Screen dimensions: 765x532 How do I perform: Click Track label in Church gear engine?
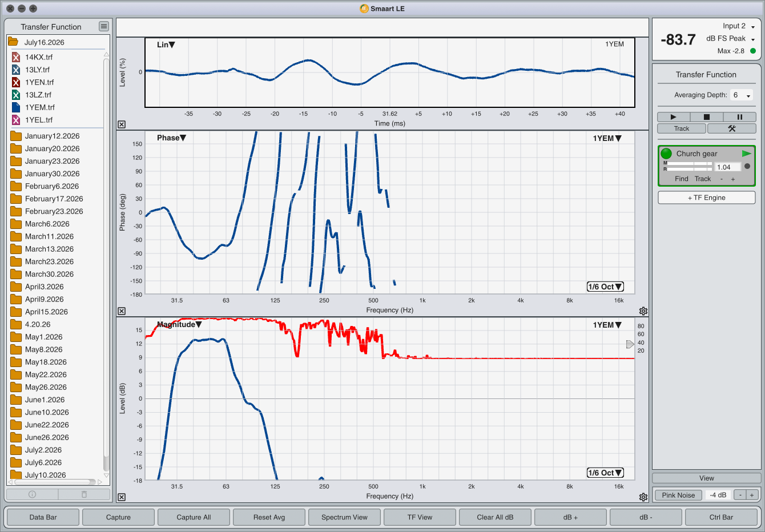click(703, 179)
